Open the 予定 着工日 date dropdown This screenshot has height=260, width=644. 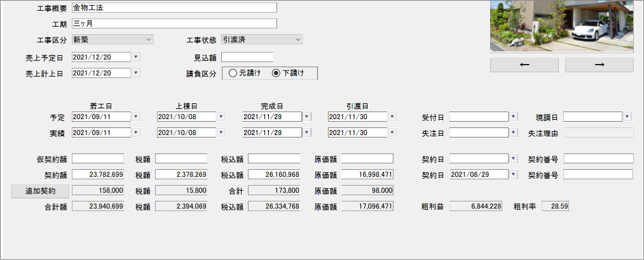click(x=137, y=117)
